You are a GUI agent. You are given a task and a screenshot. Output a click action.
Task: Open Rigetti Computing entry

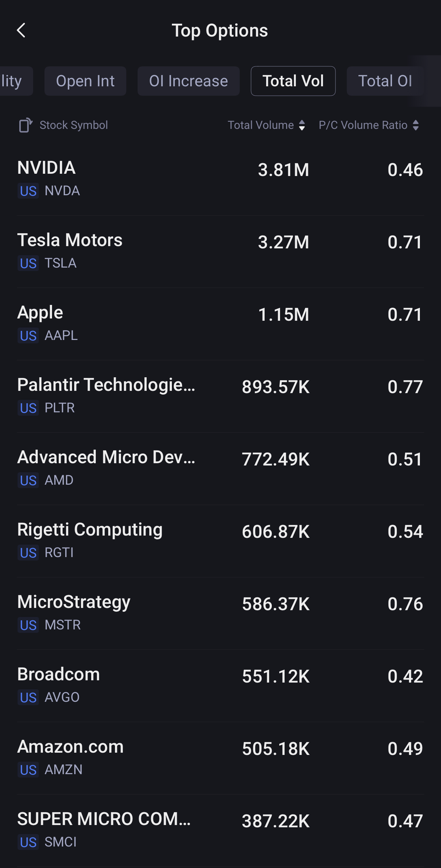point(220,540)
